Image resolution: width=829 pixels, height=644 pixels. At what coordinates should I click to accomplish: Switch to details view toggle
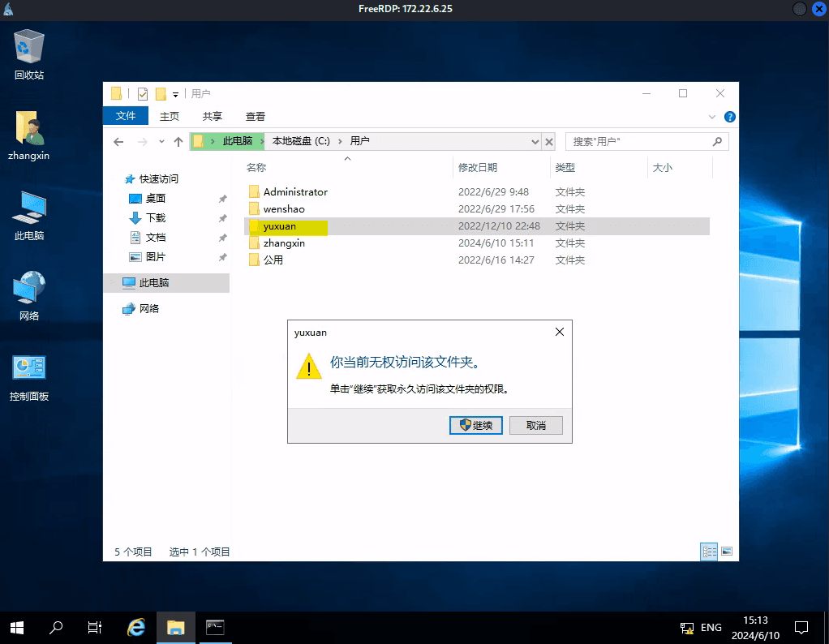coord(710,552)
